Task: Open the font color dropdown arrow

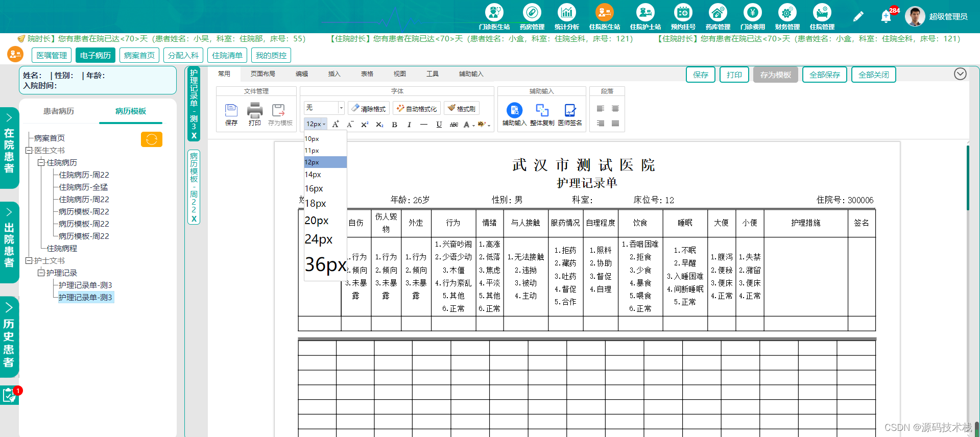Action: 473,125
